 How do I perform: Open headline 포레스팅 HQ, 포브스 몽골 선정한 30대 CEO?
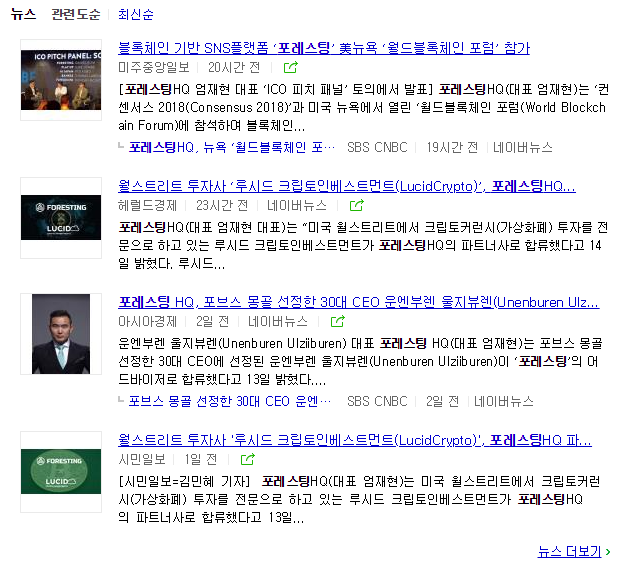point(359,302)
